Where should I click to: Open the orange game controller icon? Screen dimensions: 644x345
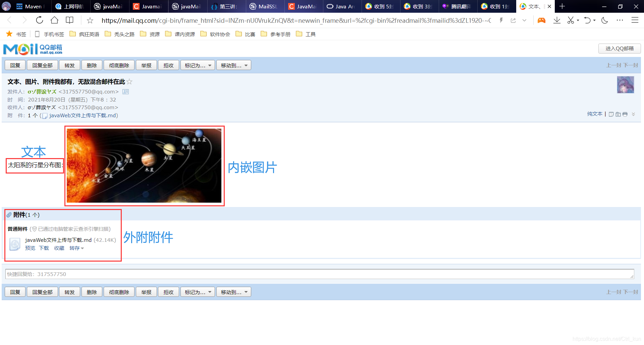coord(541,20)
